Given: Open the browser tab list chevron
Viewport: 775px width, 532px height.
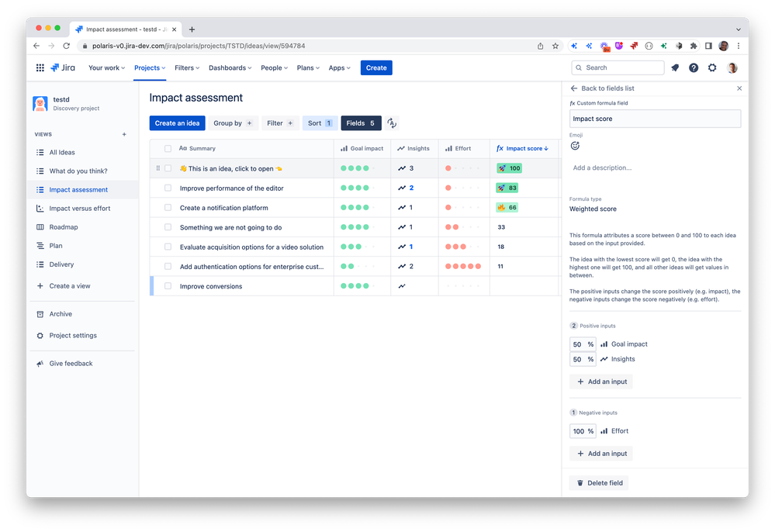Looking at the screenshot, I should (x=739, y=29).
